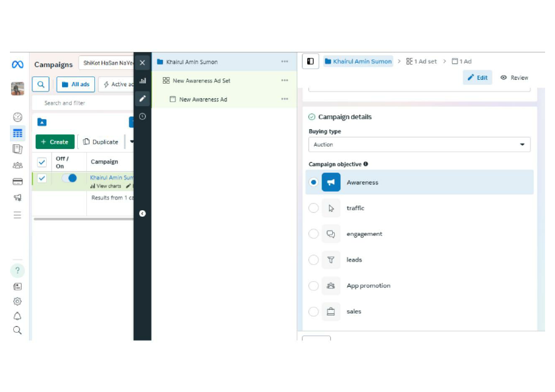Select the engagement objective radio button

click(314, 234)
